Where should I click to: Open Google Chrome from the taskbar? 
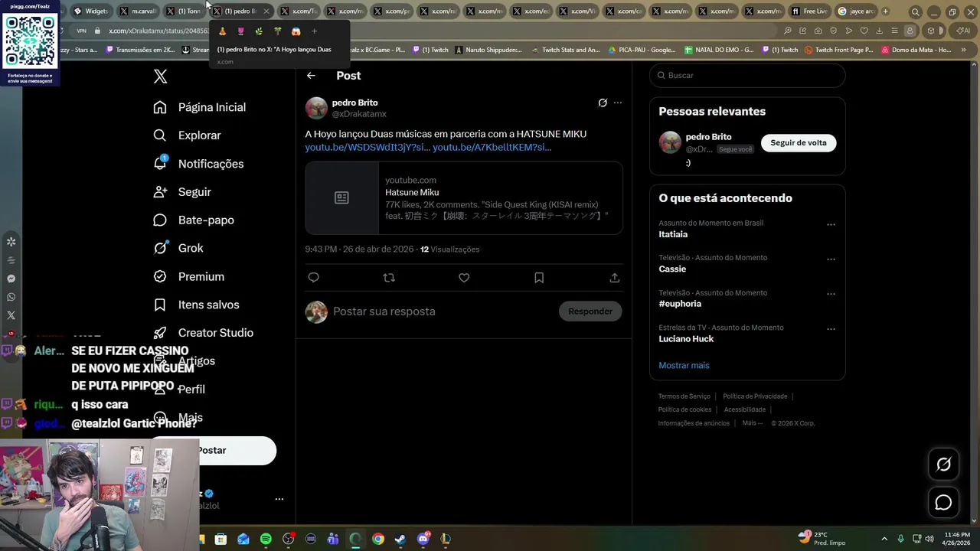[378, 539]
